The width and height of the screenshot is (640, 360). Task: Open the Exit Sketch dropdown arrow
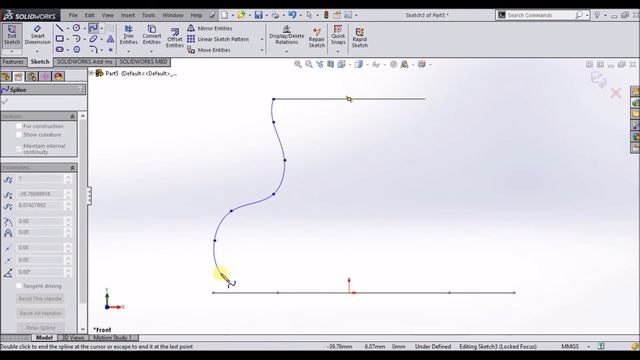pyautogui.click(x=12, y=52)
